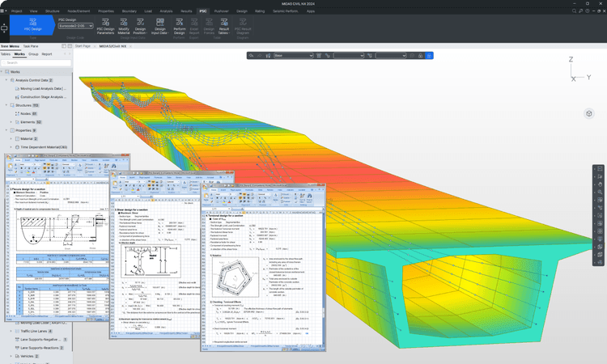Switch to the Results ribbon tab

pyautogui.click(x=186, y=11)
